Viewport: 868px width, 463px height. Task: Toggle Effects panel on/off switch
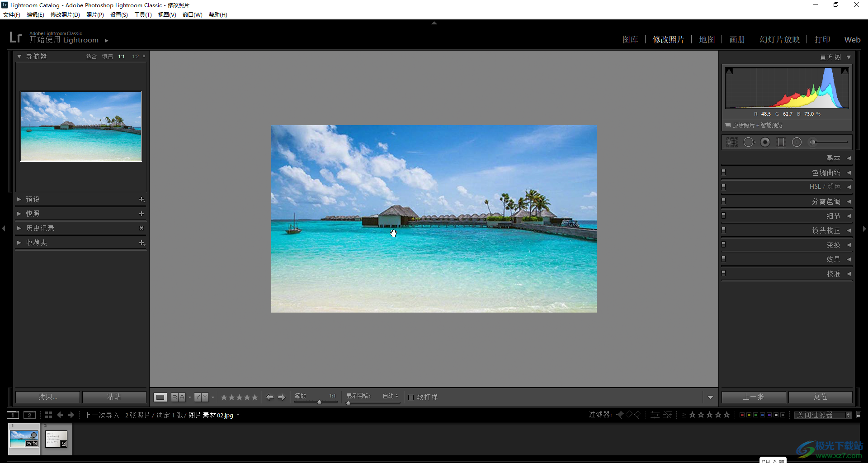pos(724,259)
